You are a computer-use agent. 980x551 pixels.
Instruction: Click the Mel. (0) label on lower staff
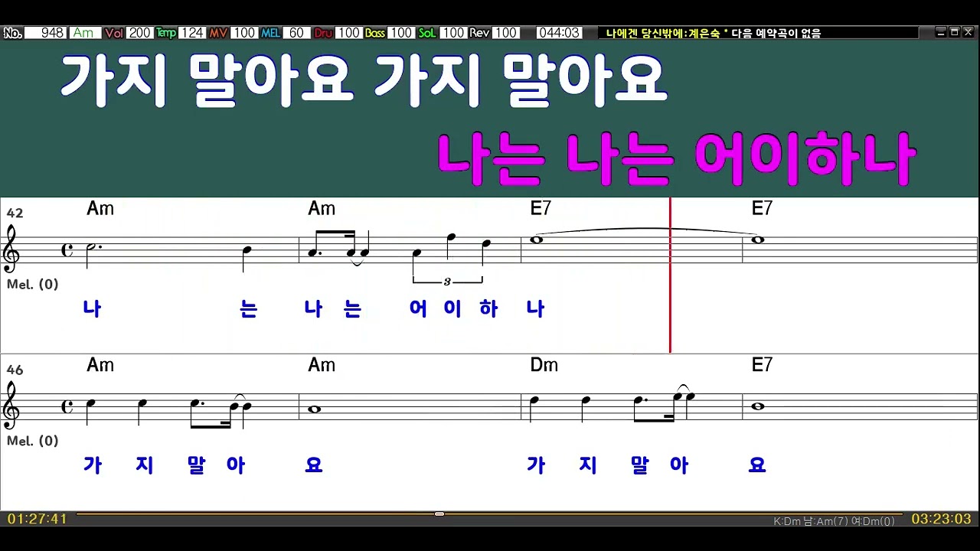32,441
